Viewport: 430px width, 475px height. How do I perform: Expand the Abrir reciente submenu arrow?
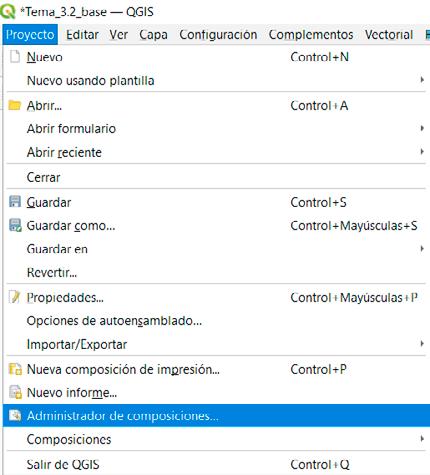(422, 152)
